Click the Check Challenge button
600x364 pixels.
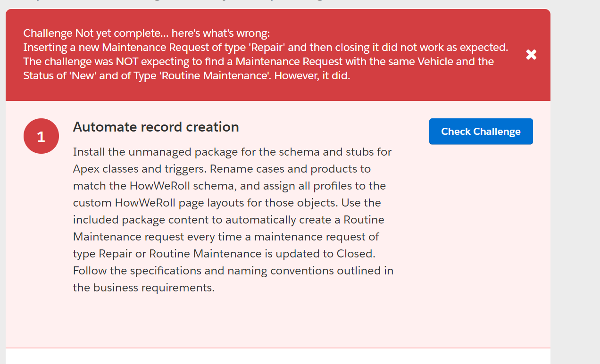tap(481, 132)
